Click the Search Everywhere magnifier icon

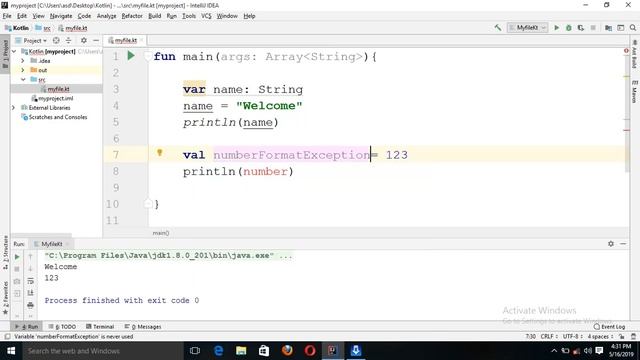click(633, 28)
